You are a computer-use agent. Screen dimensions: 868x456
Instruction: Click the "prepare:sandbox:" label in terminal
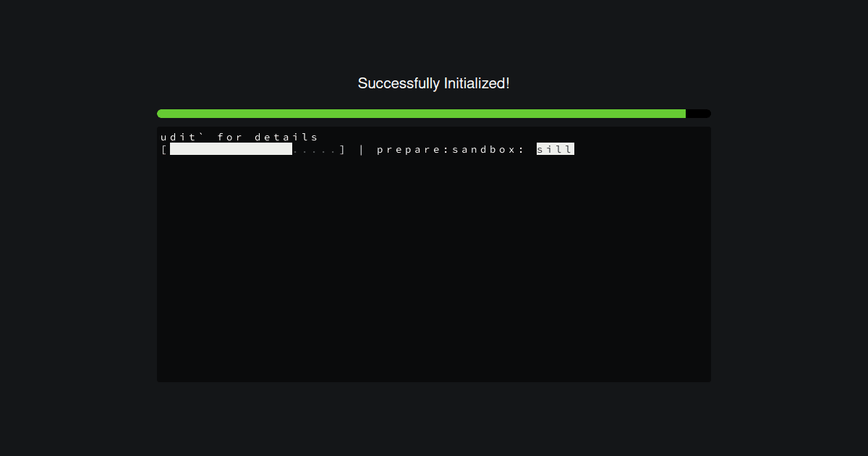(451, 149)
